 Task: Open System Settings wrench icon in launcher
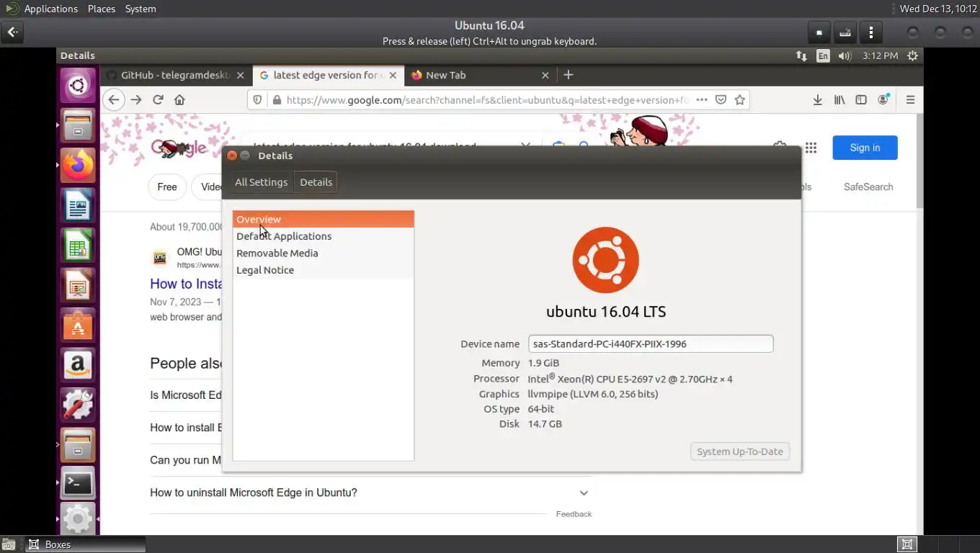point(78,405)
